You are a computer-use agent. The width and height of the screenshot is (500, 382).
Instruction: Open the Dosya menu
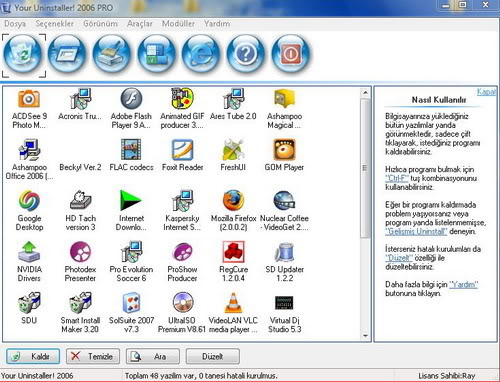[15, 24]
